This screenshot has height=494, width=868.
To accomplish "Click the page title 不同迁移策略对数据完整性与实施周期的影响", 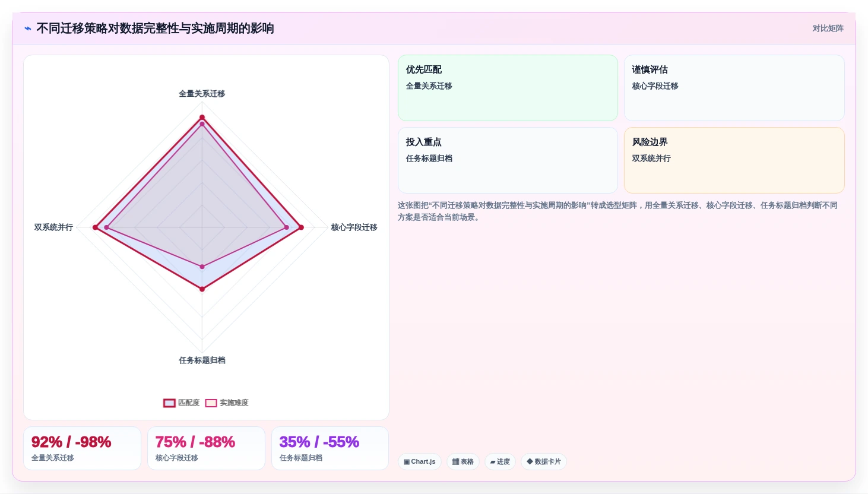I will (155, 28).
